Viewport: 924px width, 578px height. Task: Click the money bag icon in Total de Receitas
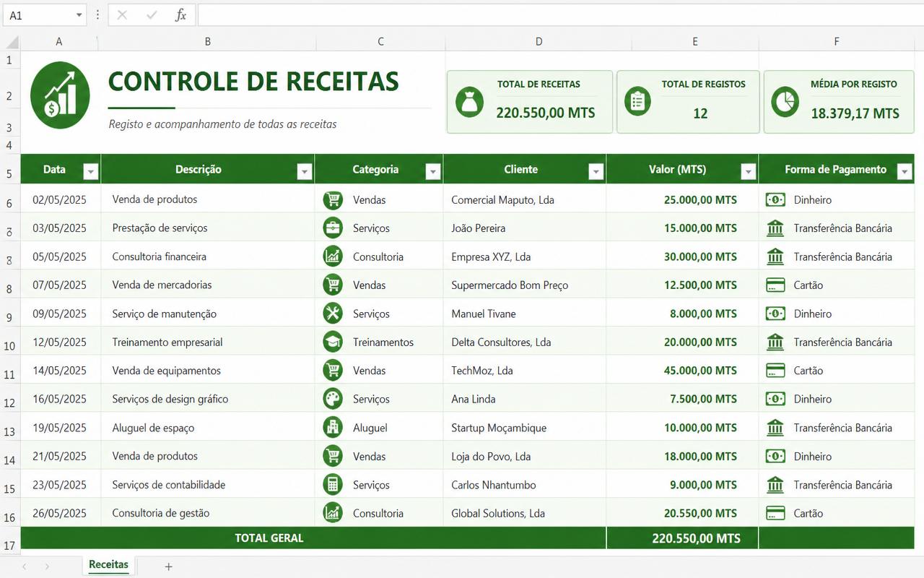pos(470,102)
